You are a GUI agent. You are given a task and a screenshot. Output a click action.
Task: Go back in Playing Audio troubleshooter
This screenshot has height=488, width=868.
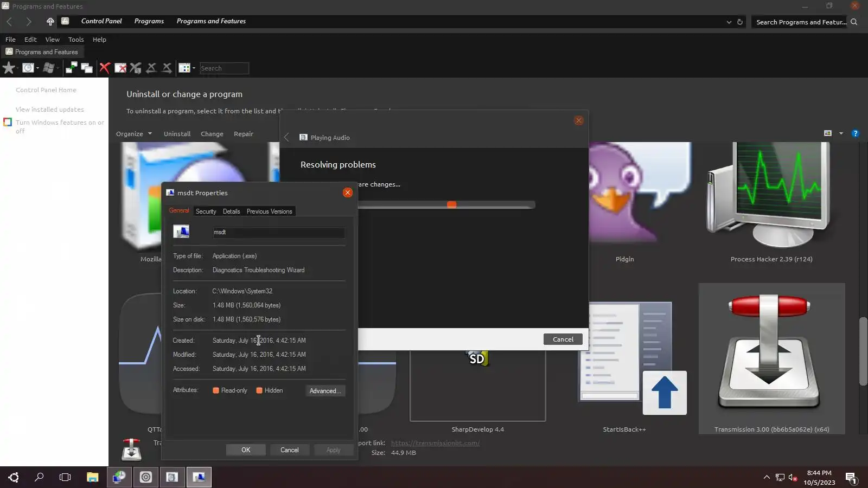pyautogui.click(x=286, y=137)
